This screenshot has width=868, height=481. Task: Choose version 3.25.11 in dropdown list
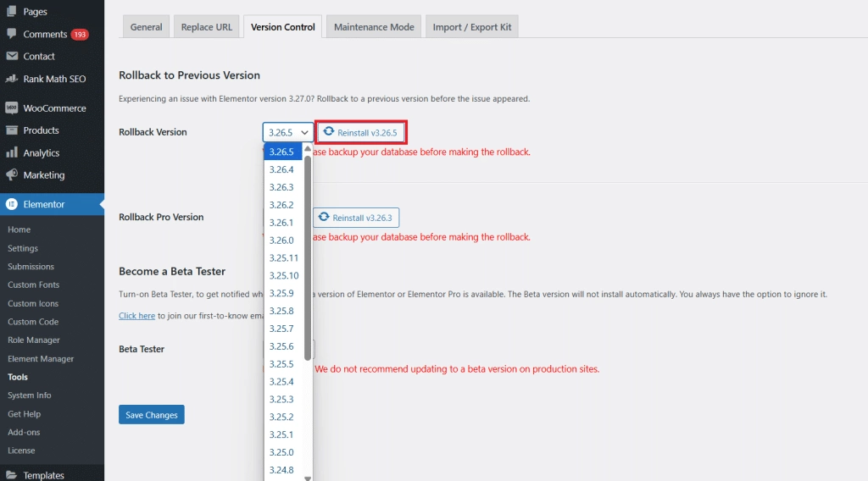[x=284, y=258]
